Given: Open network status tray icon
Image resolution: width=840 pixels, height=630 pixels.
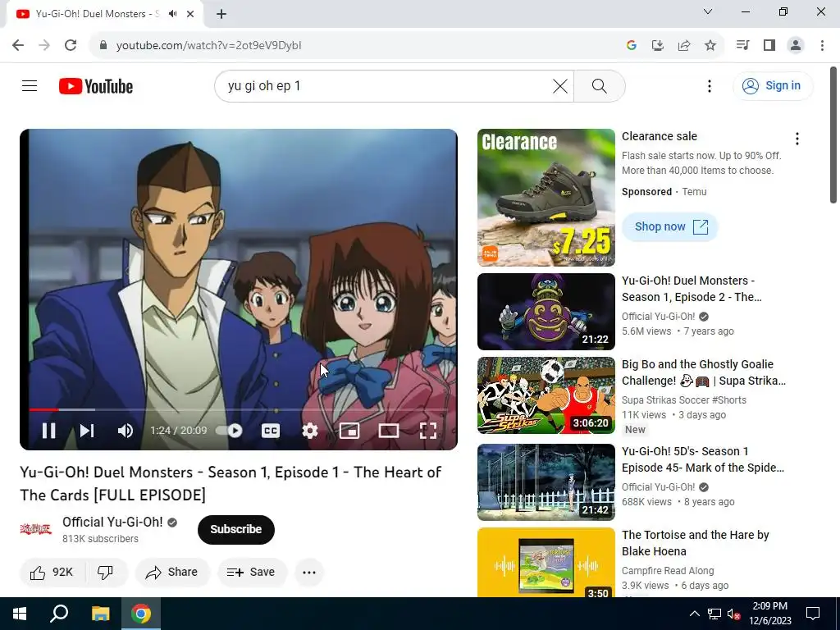Looking at the screenshot, I should (714, 614).
